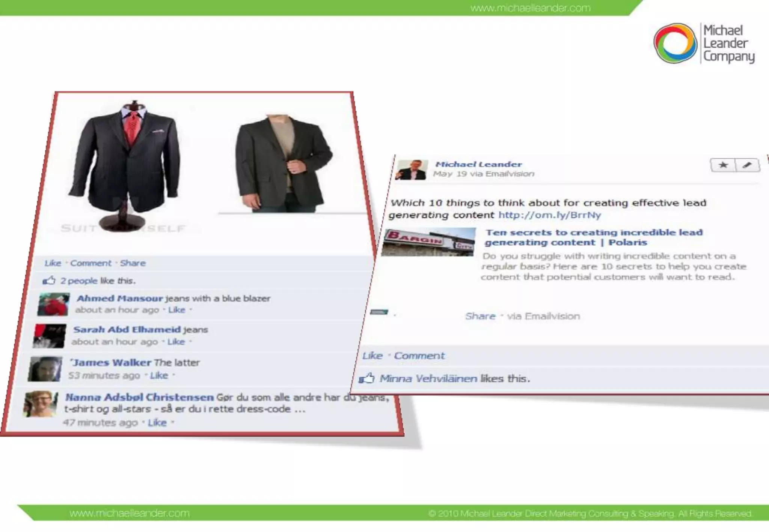Open Sarah Abd Elhameid's avatar thumbnail
Screen dimensions: 769x532
coord(50,335)
